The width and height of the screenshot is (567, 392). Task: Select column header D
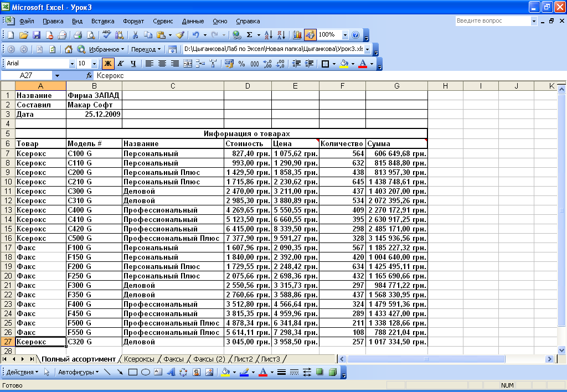tap(248, 86)
